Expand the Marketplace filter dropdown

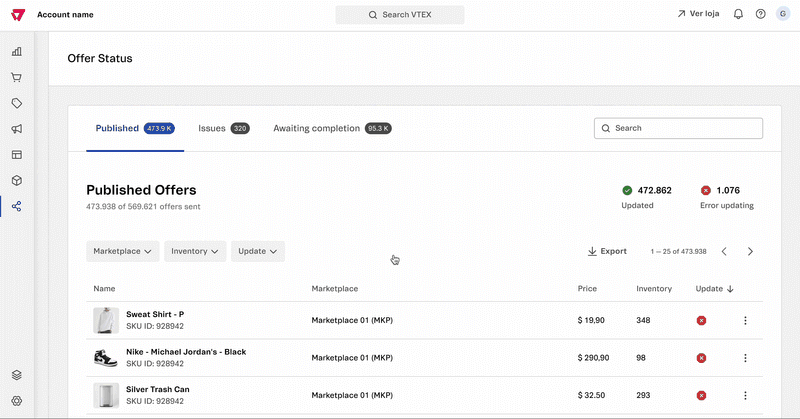tap(123, 251)
